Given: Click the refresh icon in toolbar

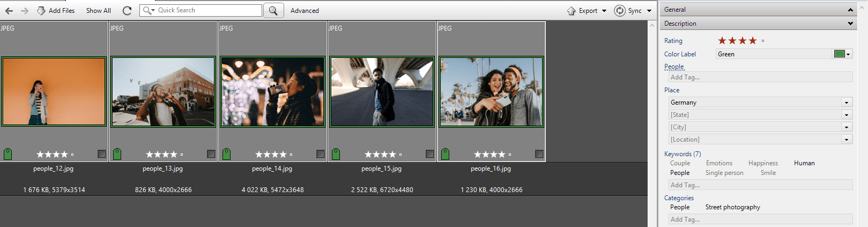Looking at the screenshot, I should tap(127, 11).
